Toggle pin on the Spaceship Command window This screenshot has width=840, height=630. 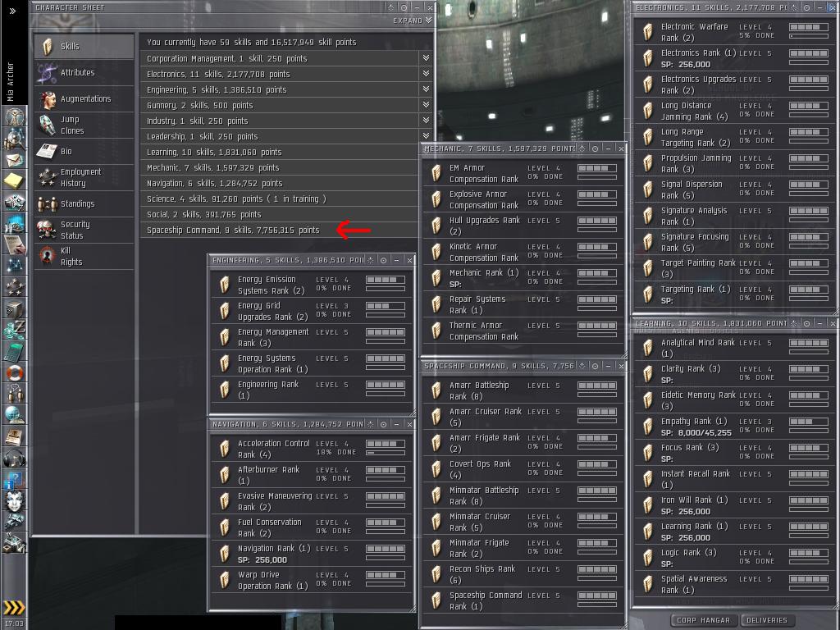click(x=596, y=366)
